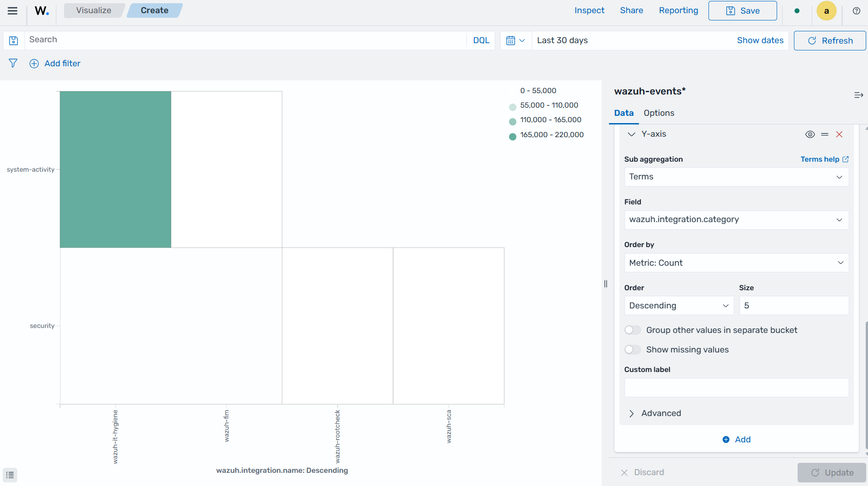Switch to the Options tab
Screen dimensions: 868x486
(658, 113)
